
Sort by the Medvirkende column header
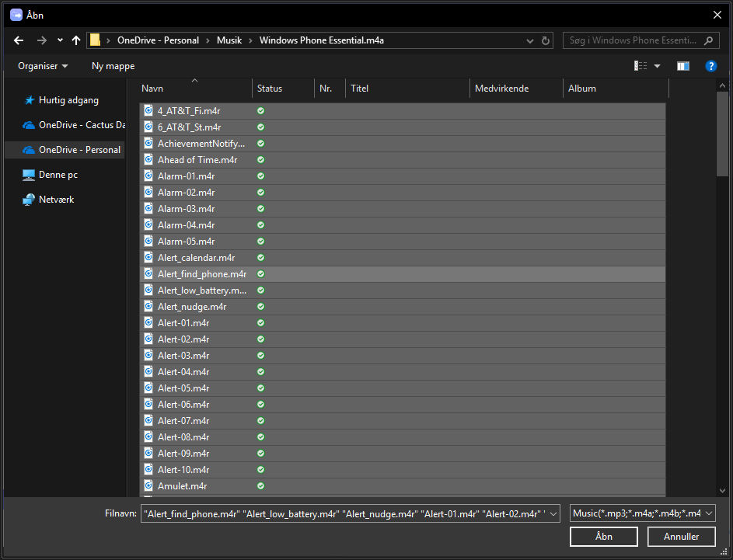(x=516, y=89)
